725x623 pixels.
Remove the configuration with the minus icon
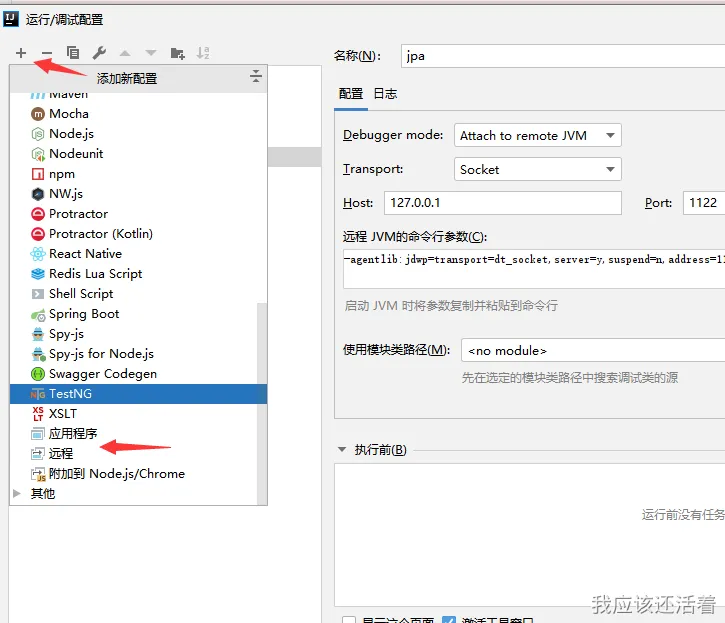(x=47, y=53)
